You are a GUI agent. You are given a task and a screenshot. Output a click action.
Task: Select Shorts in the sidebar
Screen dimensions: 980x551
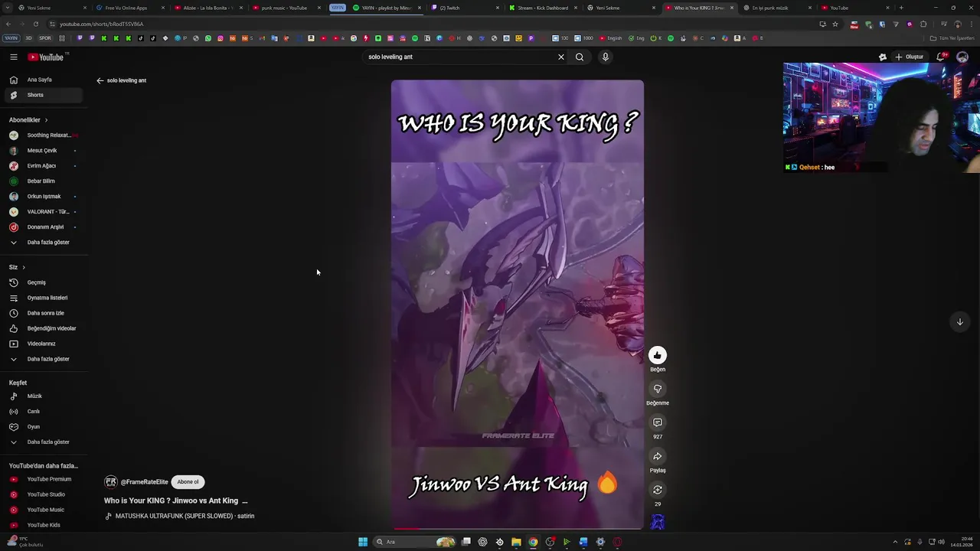tap(42, 95)
